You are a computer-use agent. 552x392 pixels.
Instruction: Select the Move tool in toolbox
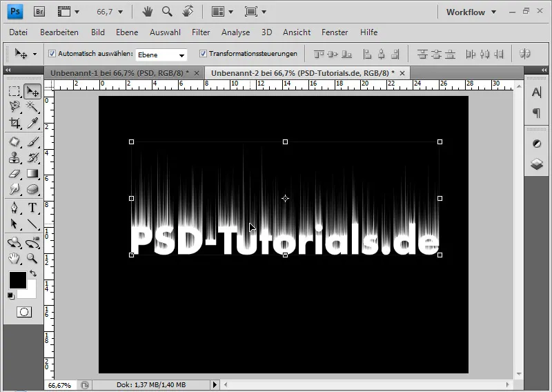coord(32,92)
